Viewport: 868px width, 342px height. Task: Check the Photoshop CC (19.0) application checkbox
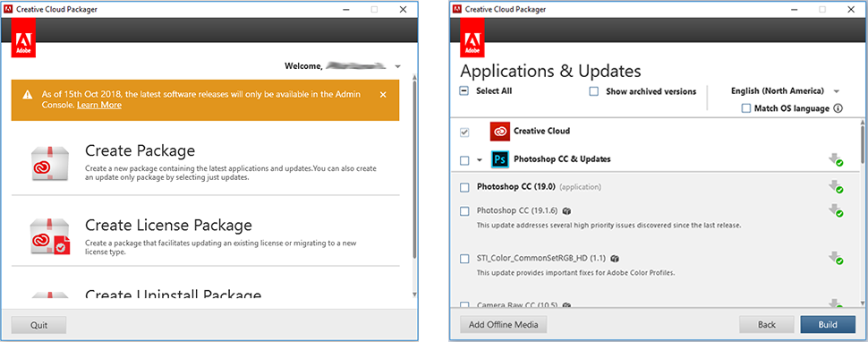(465, 187)
